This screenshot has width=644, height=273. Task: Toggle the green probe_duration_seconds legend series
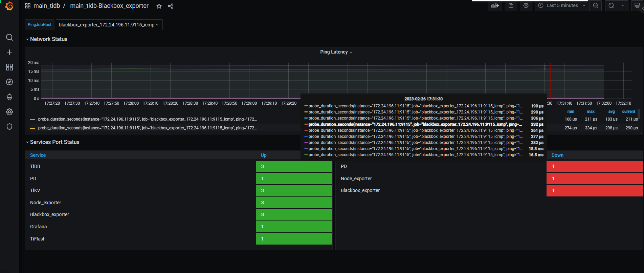click(147, 119)
